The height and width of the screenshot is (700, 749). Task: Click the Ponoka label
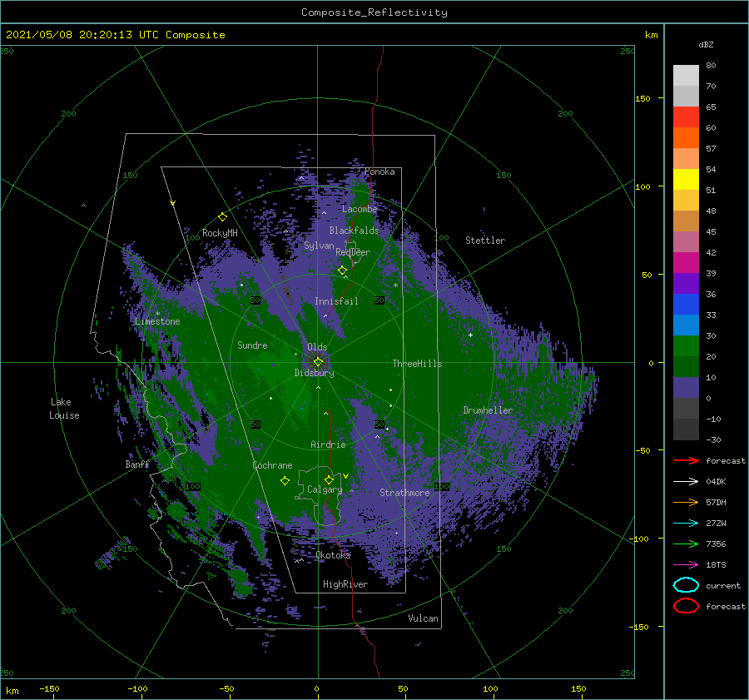tap(379, 171)
